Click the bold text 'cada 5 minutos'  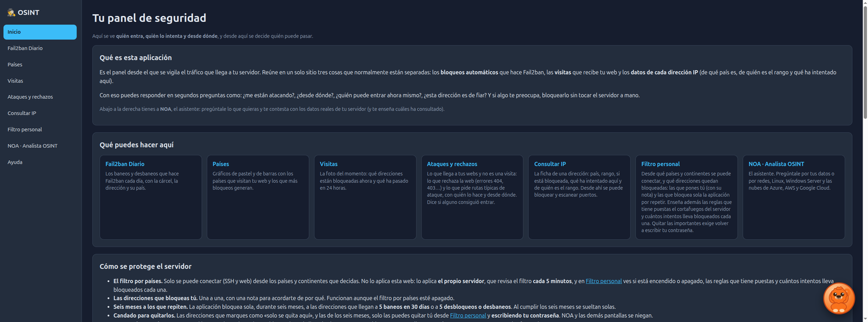552,281
